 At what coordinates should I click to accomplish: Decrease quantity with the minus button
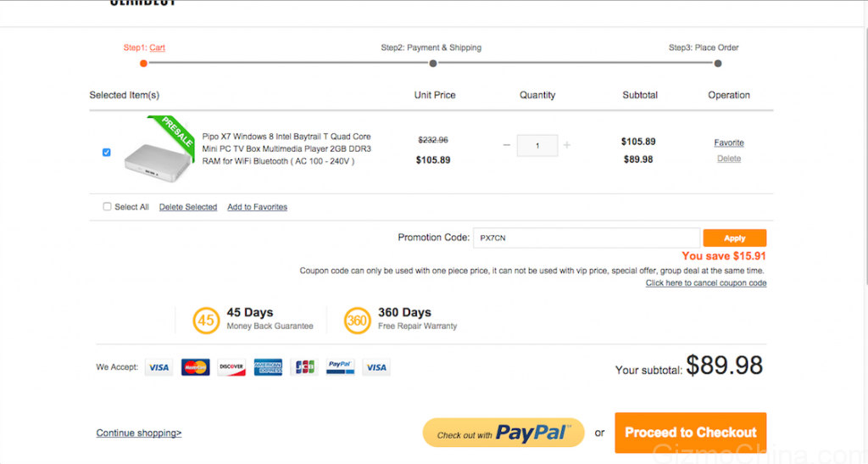pyautogui.click(x=507, y=145)
